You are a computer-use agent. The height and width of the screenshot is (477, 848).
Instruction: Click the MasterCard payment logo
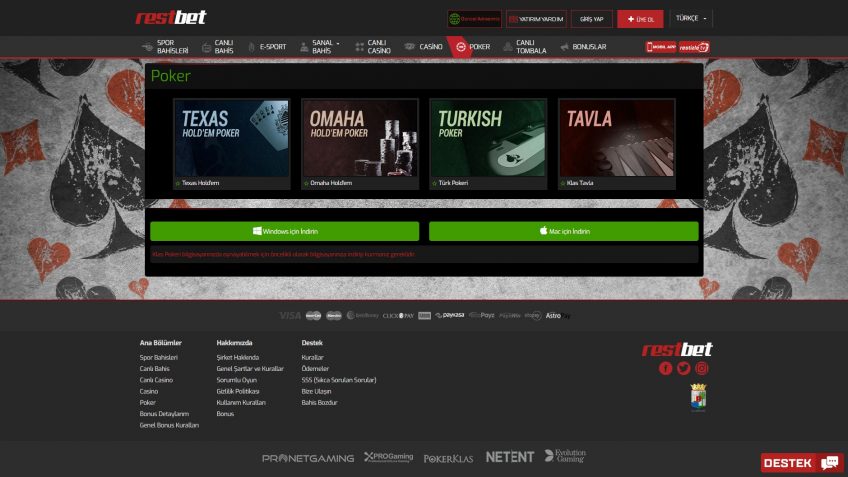[x=314, y=316]
